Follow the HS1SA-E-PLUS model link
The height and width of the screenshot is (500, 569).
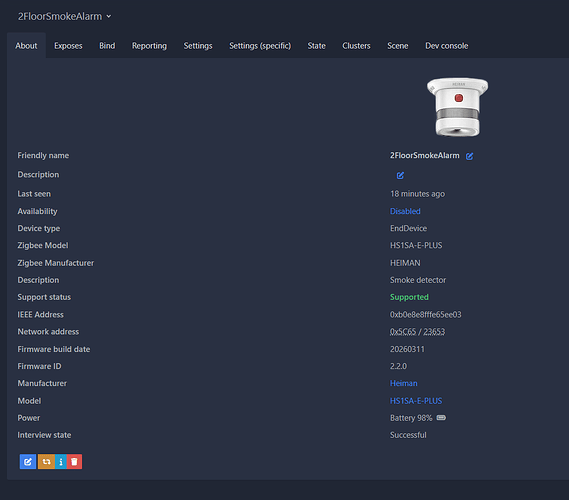coord(416,401)
